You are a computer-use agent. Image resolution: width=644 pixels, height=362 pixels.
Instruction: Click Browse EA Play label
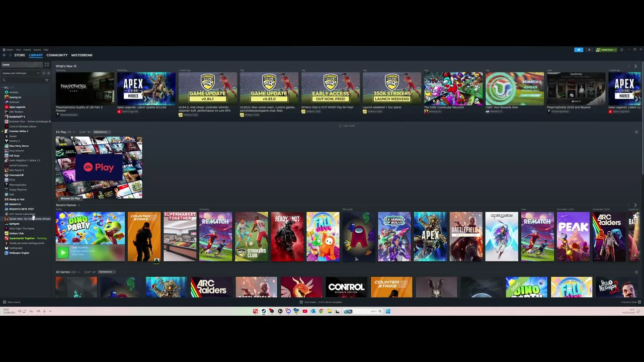70,198
